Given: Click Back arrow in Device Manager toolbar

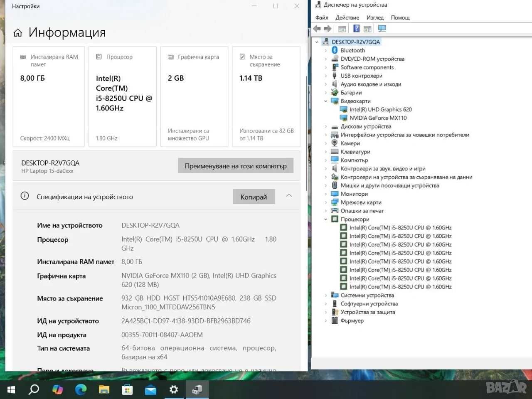Looking at the screenshot, I should 317,29.
